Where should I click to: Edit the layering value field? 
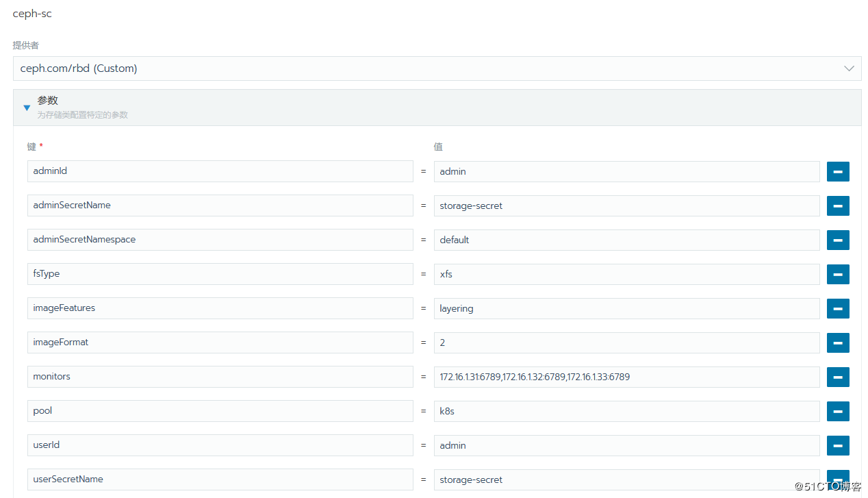point(626,308)
